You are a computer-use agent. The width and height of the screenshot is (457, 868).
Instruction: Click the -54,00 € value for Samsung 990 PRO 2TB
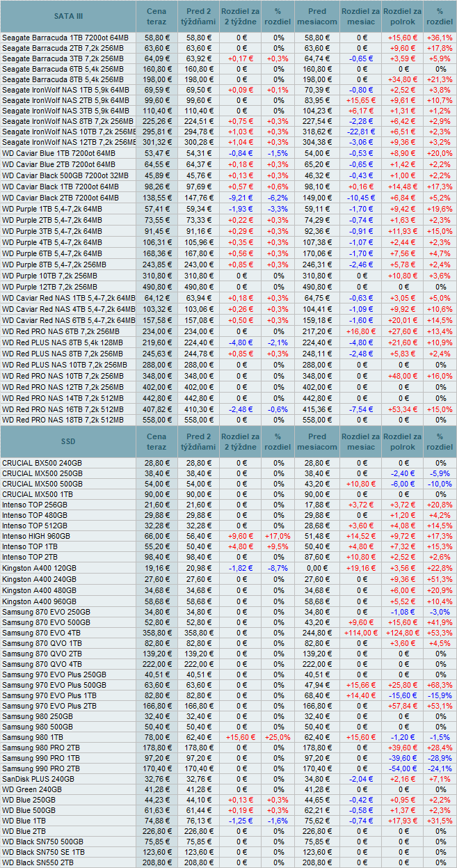coord(403,768)
